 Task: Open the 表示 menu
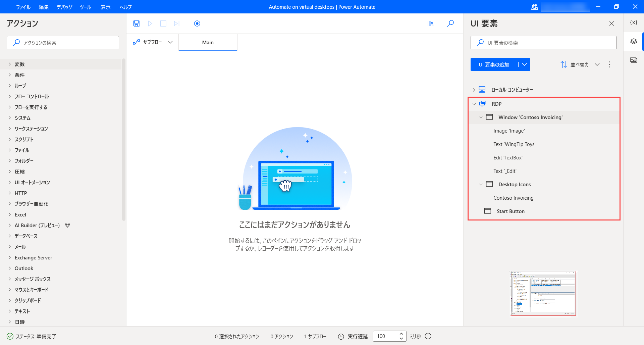click(105, 7)
